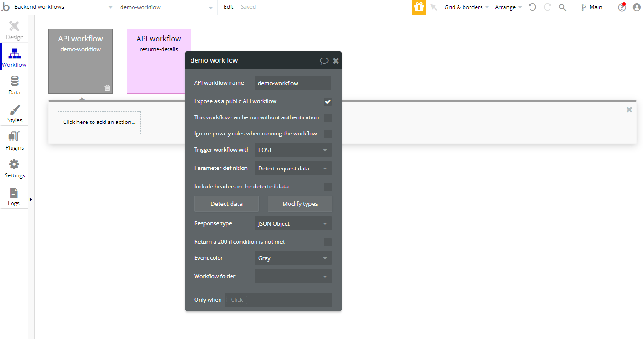Open the Plugins section
644x339 pixels.
tap(14, 140)
